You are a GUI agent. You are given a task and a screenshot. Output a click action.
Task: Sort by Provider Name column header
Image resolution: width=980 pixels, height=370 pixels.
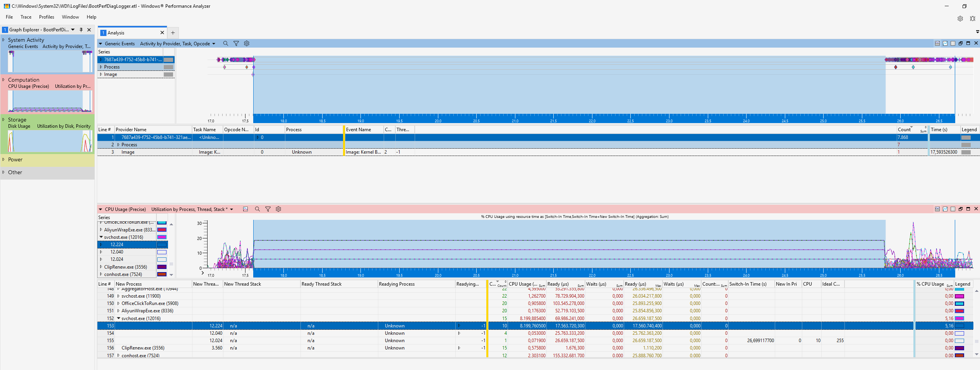coord(153,130)
